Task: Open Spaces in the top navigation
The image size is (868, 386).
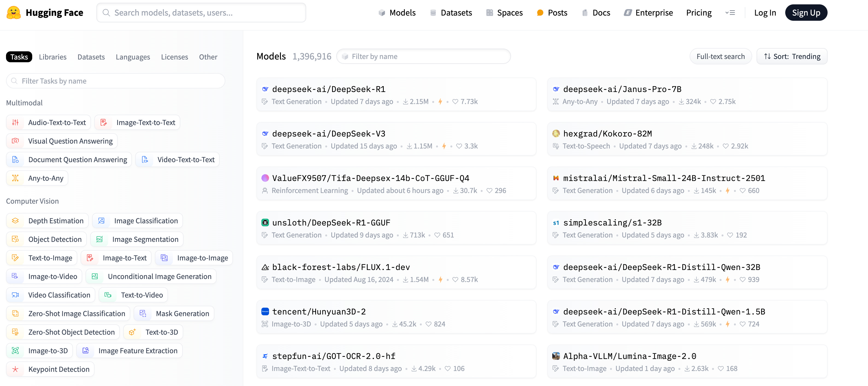Action: (504, 13)
